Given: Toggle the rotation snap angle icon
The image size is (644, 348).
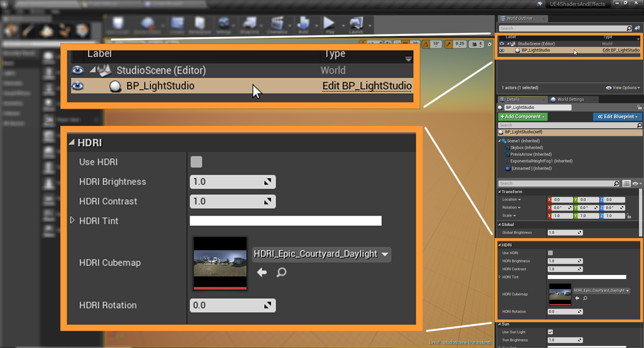Looking at the screenshot, I should tap(426, 44).
